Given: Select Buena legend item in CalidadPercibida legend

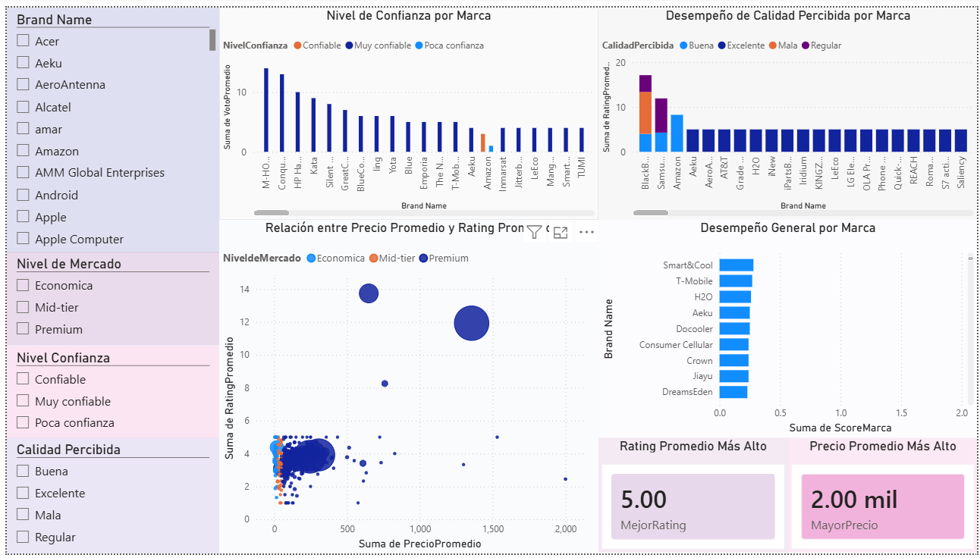Looking at the screenshot, I should (696, 45).
